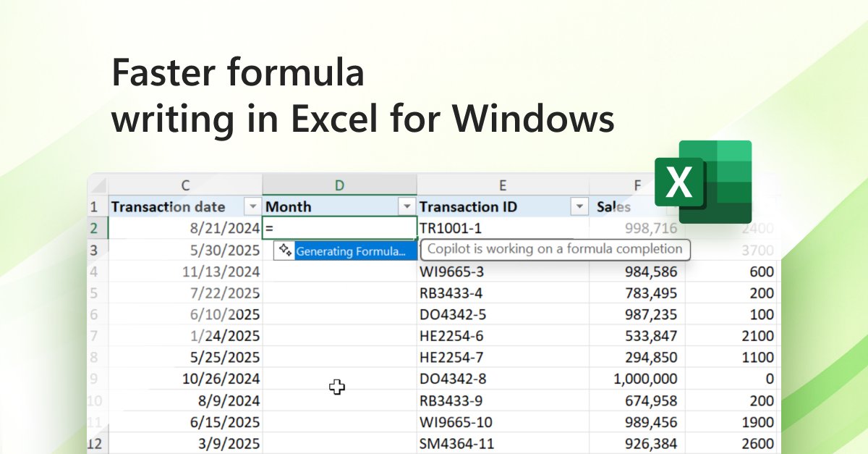Select row 2 header

(97, 229)
